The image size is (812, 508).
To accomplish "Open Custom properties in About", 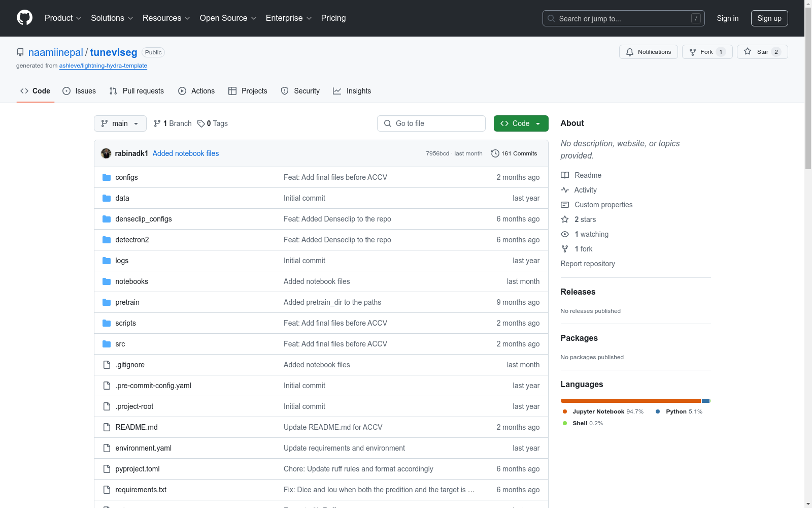I will (597, 205).
